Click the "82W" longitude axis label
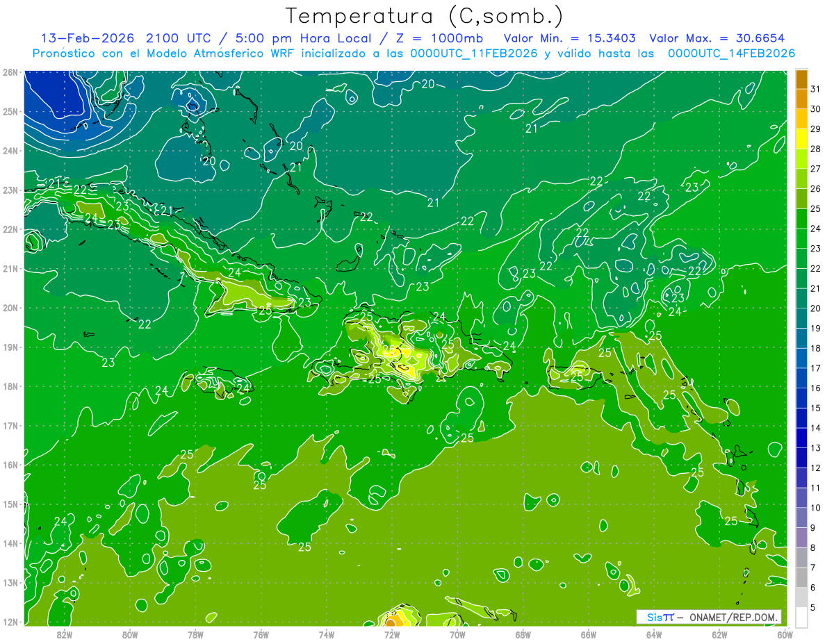Screen dimensions: 834x644 tap(65, 634)
